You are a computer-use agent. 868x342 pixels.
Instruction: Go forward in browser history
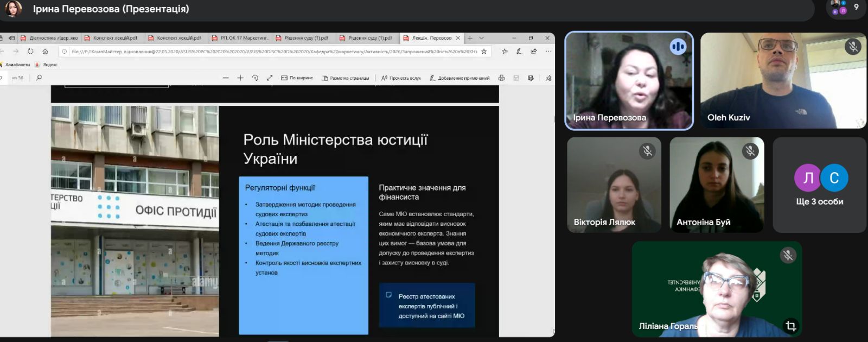tap(16, 51)
